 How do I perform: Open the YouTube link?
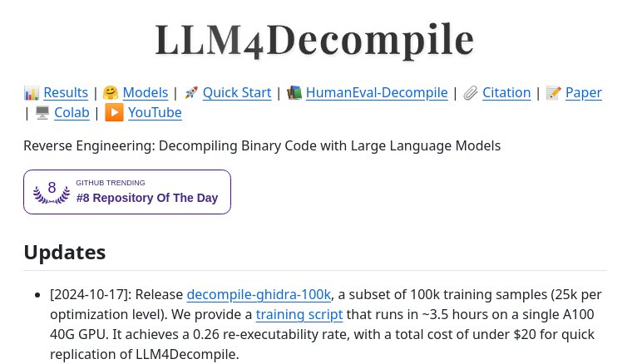tap(155, 113)
